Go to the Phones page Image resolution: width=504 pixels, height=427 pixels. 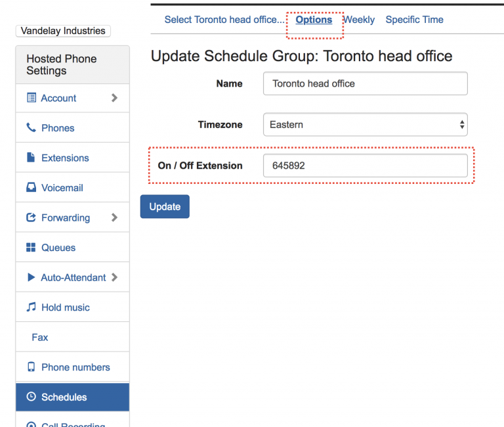click(72, 127)
